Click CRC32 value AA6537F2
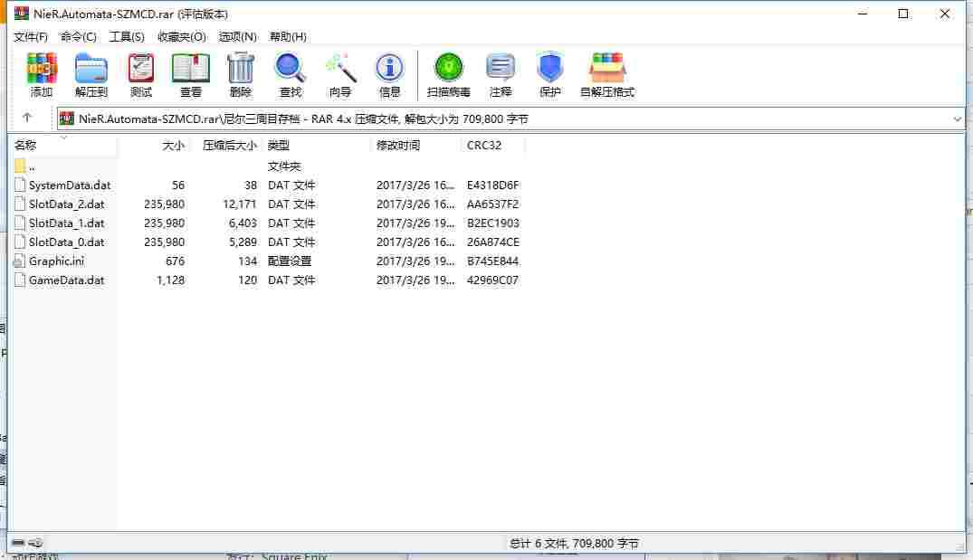Screen dimensions: 973x560 click(x=492, y=204)
